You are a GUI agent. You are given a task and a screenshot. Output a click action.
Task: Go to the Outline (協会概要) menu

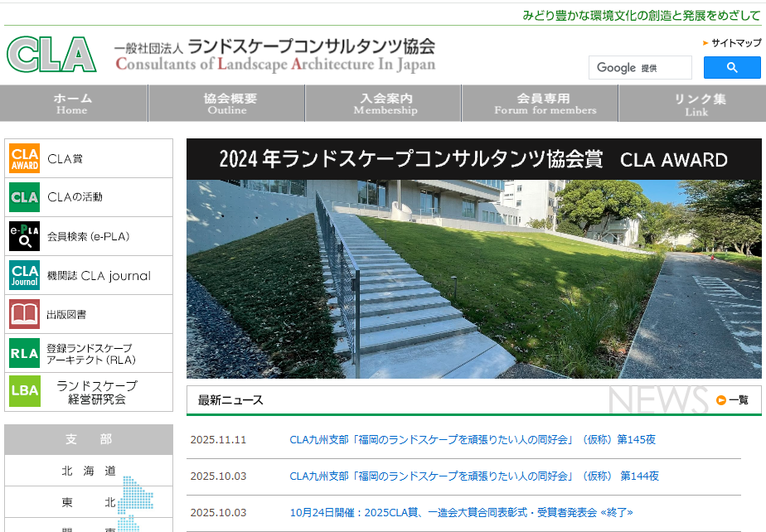pos(229,104)
